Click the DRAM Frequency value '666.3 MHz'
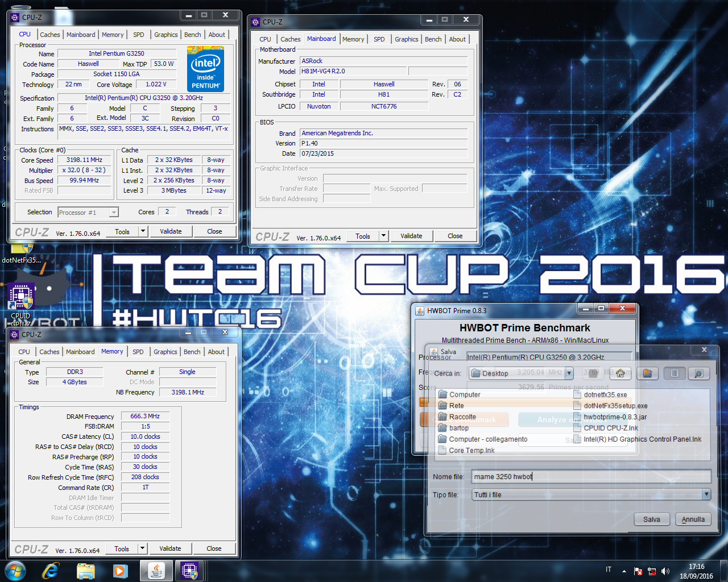The width and height of the screenshot is (728, 582). point(145,416)
